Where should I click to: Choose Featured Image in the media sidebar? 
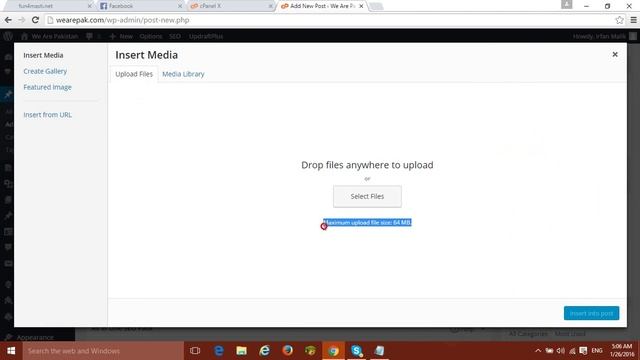(47, 87)
